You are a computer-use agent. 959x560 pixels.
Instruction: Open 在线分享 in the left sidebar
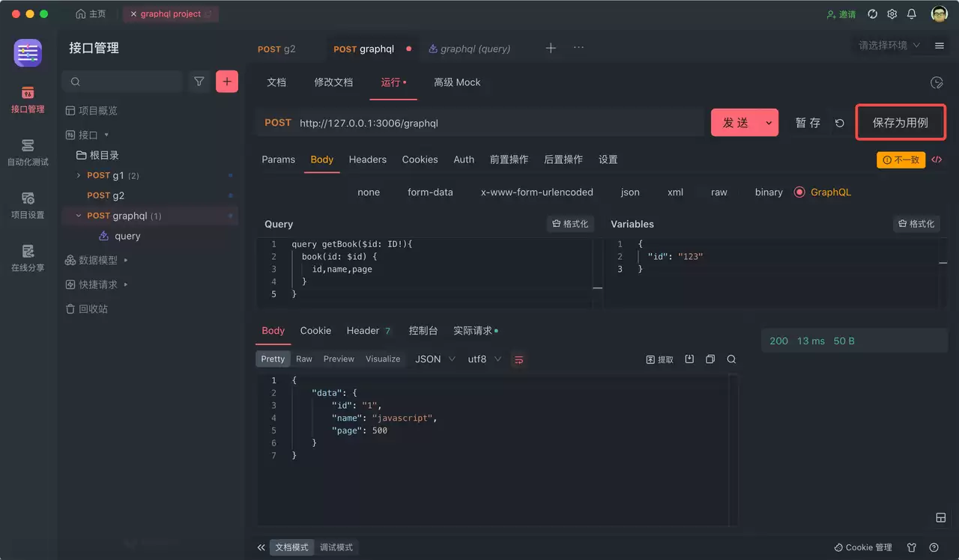point(28,258)
